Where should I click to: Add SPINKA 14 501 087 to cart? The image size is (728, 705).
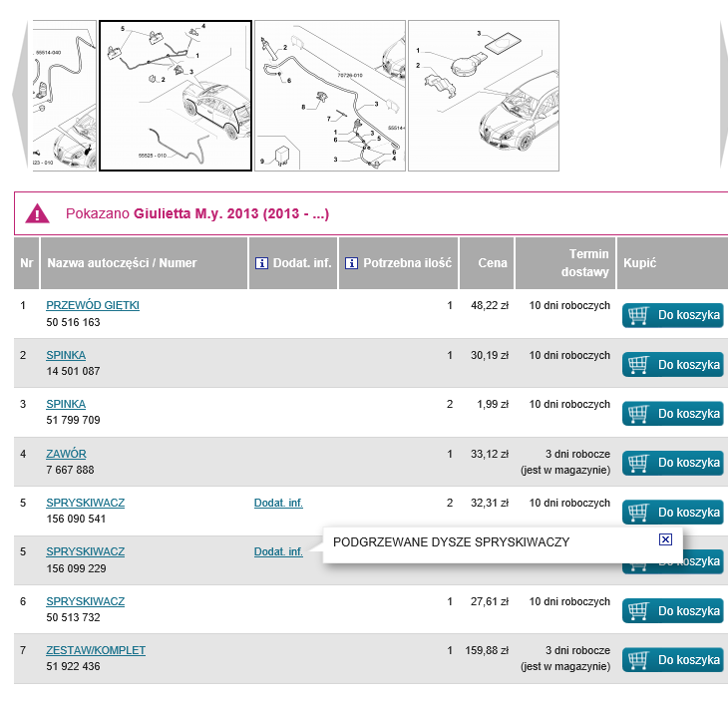click(673, 365)
